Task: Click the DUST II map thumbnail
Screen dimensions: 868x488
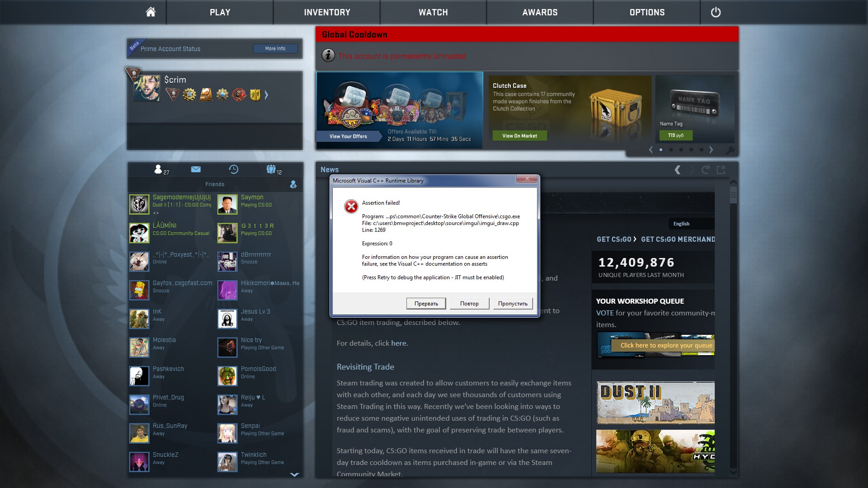Action: pos(656,403)
